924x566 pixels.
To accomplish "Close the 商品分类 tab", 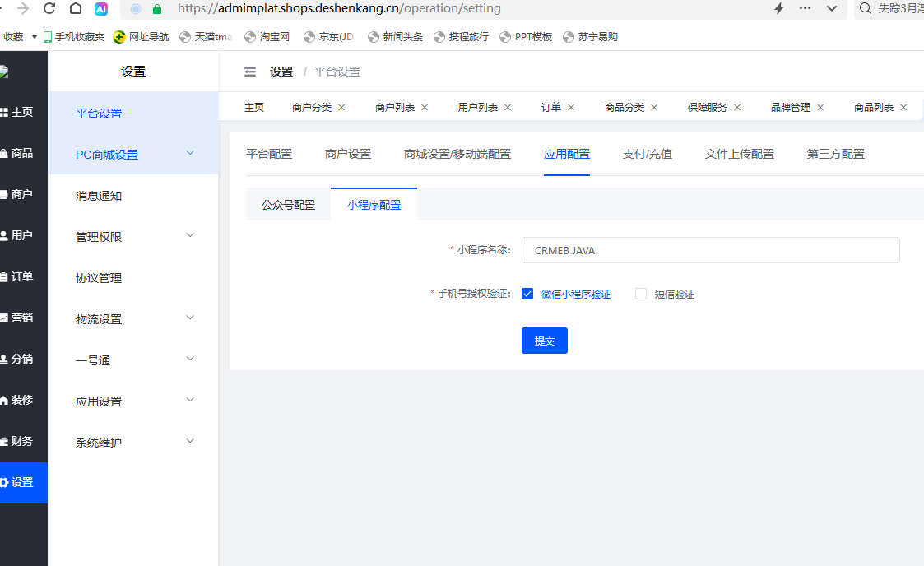I will tap(653, 107).
